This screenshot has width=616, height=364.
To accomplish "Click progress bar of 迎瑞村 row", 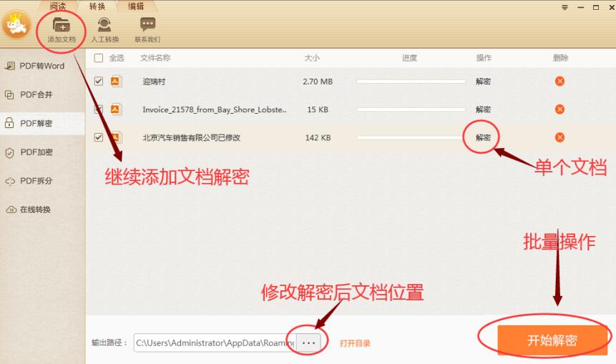I will [411, 82].
